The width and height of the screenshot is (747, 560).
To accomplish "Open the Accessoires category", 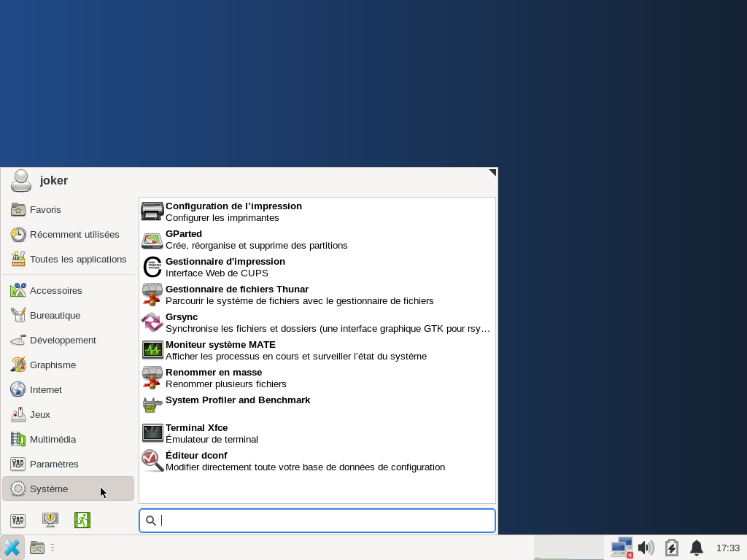I will click(x=68, y=290).
